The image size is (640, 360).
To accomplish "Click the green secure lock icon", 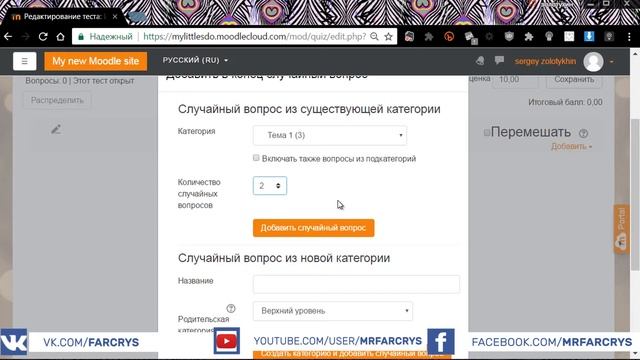I will [x=81, y=37].
